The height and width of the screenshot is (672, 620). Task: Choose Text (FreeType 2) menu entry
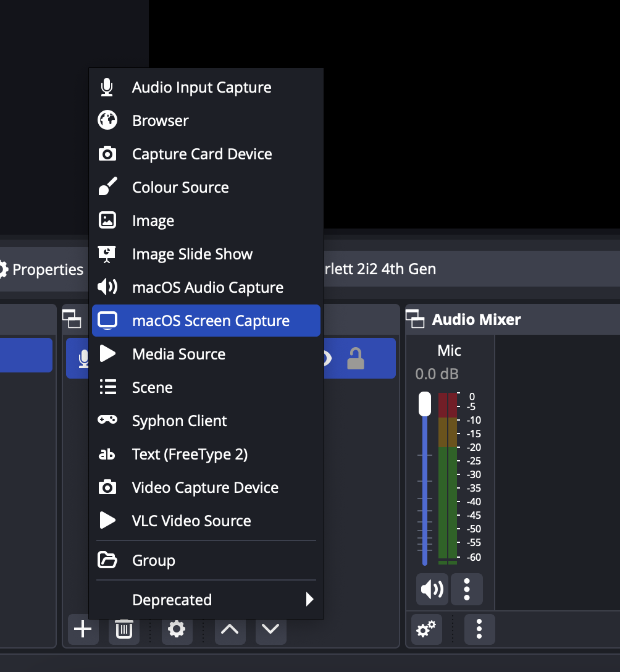pos(206,455)
